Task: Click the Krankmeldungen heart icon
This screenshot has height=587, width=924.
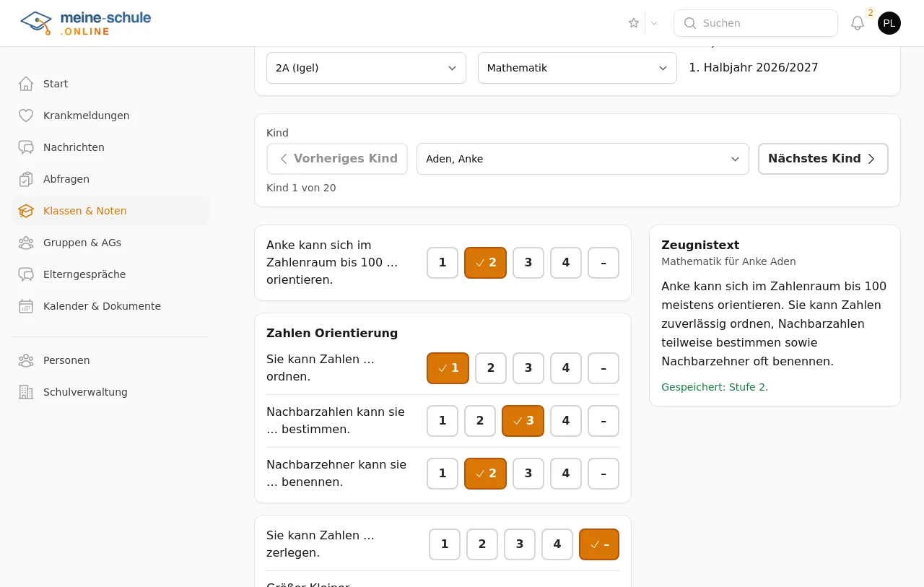Action: (x=26, y=116)
